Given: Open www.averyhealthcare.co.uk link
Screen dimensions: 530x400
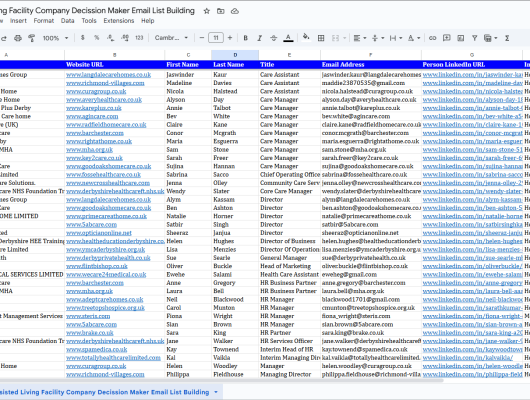Looking at the screenshot, I should 104,100.
